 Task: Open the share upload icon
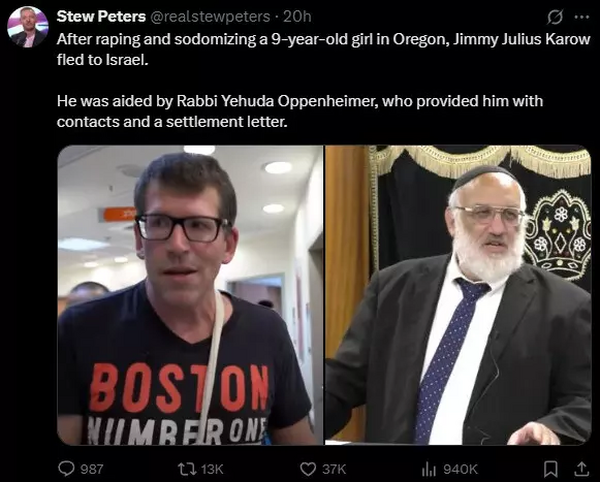click(x=581, y=469)
